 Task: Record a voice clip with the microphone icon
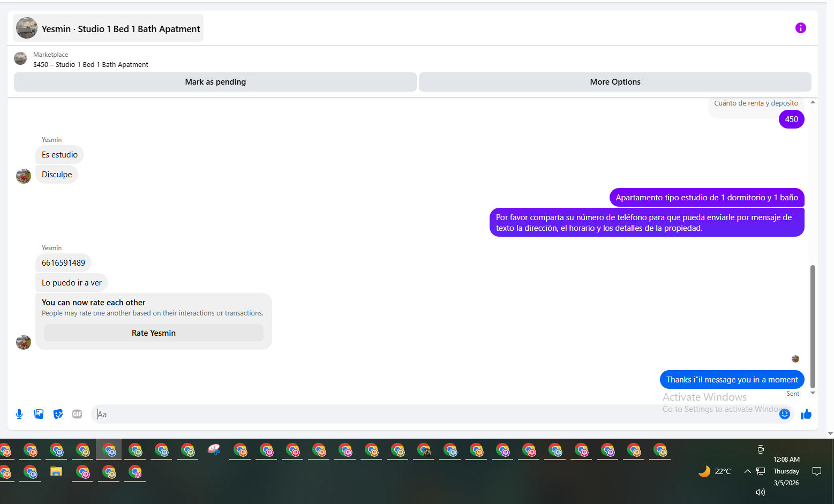tap(19, 414)
